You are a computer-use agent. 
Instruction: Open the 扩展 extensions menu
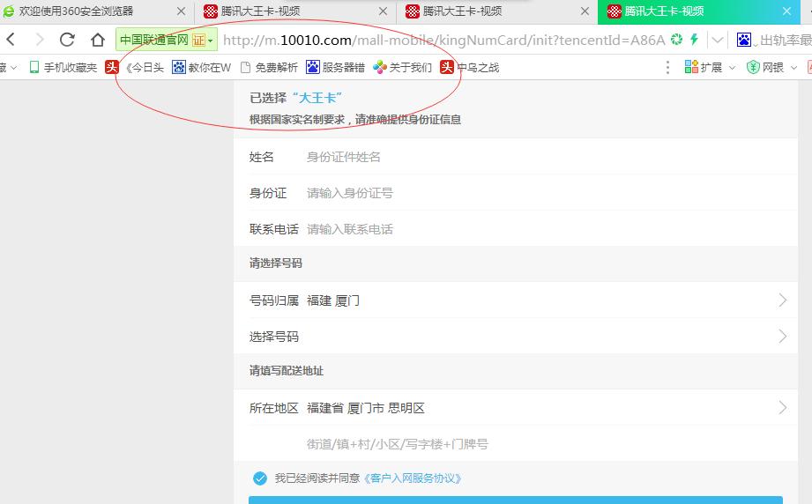pyautogui.click(x=710, y=67)
